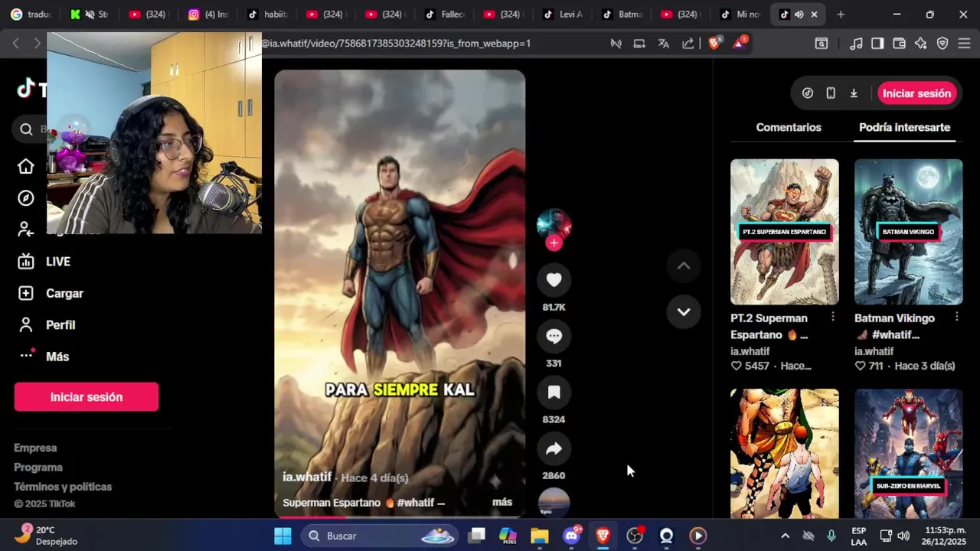The image size is (980, 551).
Task: Show hidden system tray icons chevron
Action: tap(785, 536)
